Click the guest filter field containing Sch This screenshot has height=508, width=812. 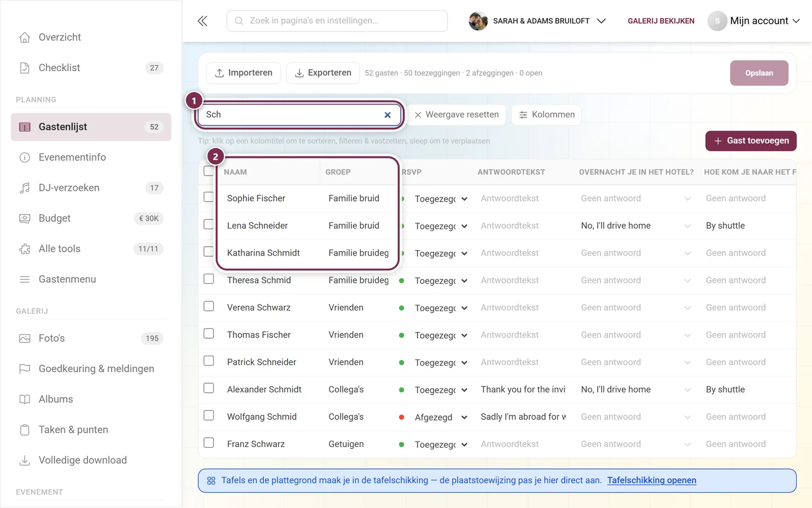[x=299, y=115]
